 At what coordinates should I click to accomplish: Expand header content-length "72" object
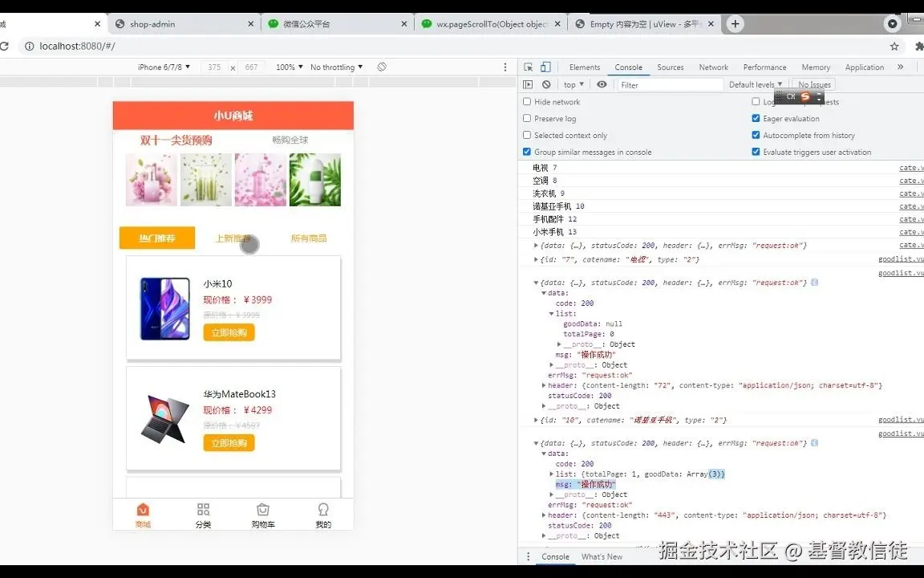point(544,385)
